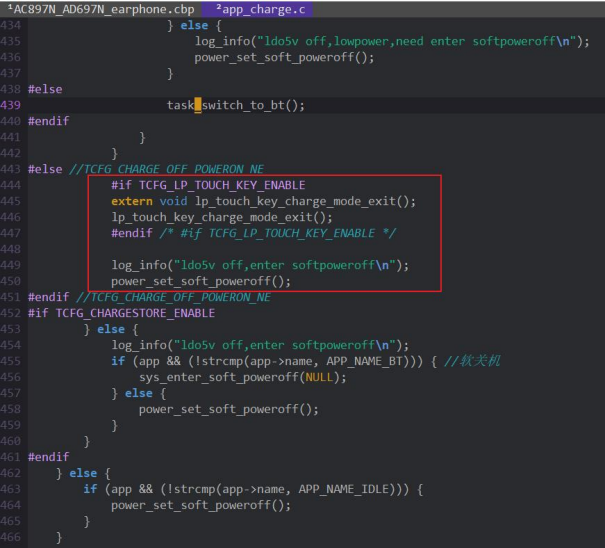The image size is (605, 548).
Task: Click the else keyword on line 462
Action: click(x=83, y=473)
